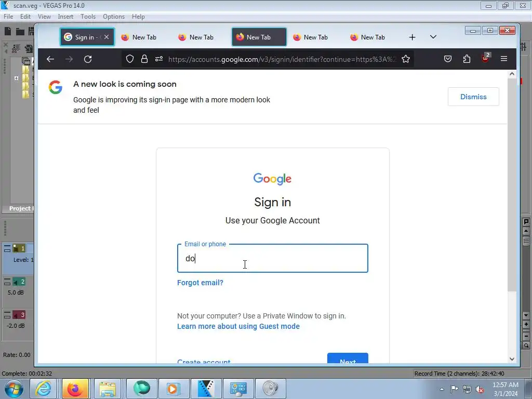The image size is (532, 399).
Task: Close the Sign in tab
Action: click(x=107, y=37)
